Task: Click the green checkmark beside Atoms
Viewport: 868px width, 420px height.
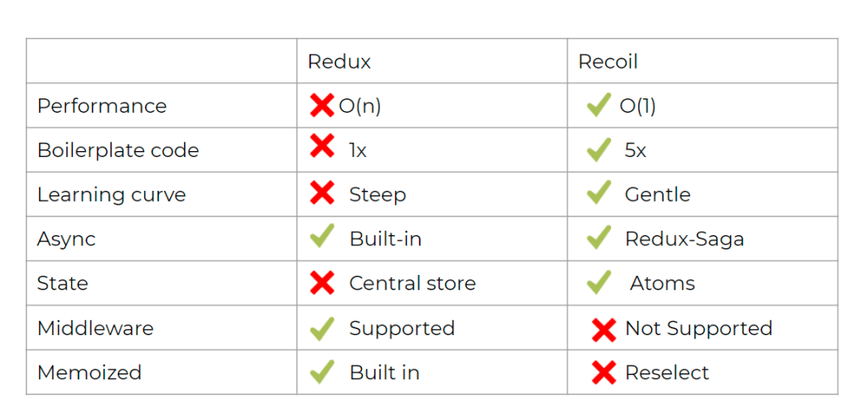Action: tap(598, 283)
